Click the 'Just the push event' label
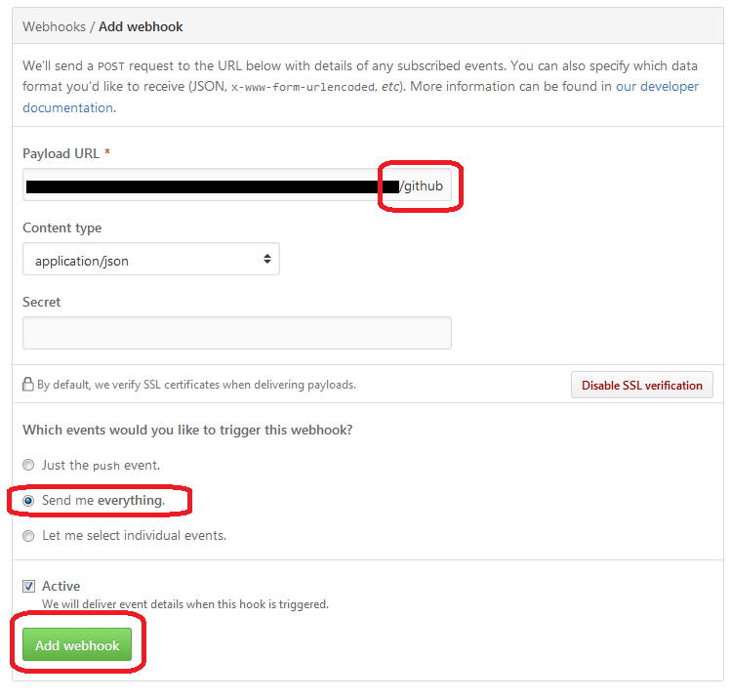The height and width of the screenshot is (700, 731). pos(101,466)
